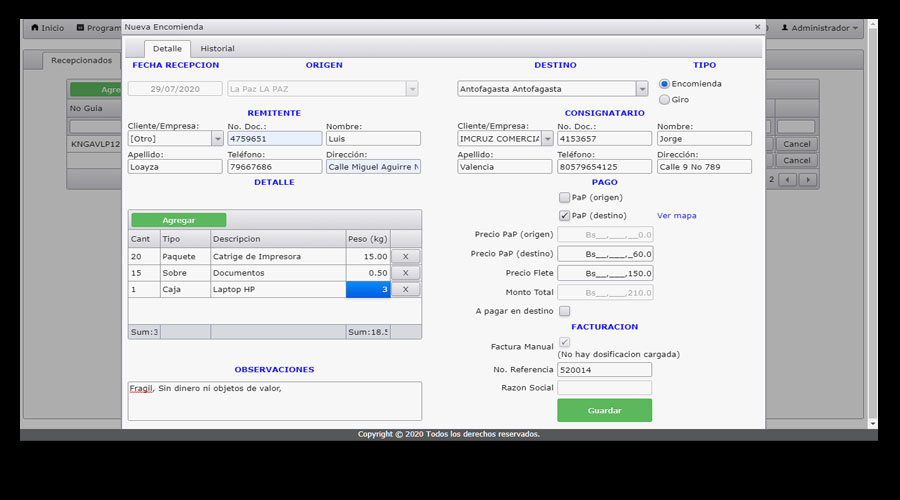The image size is (900, 500).
Task: Toggle the PaP (destino) checkbox
Action: click(x=564, y=216)
